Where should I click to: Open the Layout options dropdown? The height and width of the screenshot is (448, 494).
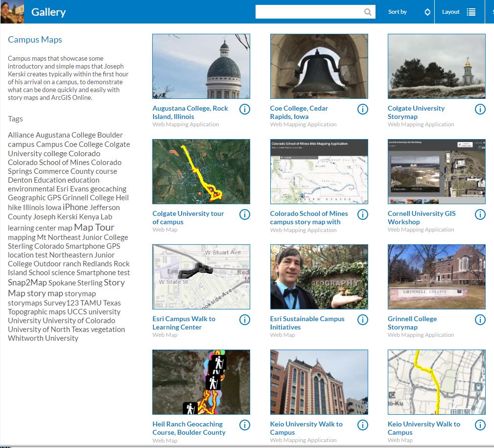(x=458, y=11)
